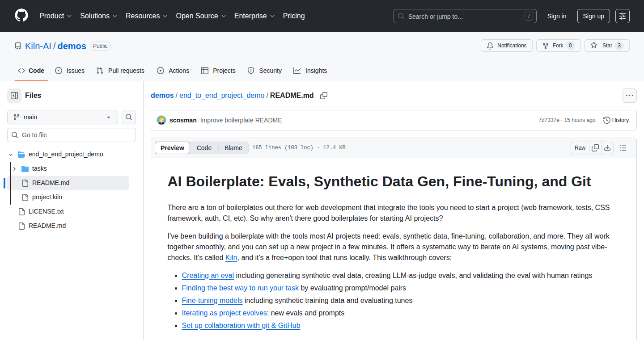Open the main branch selector
The width and height of the screenshot is (644, 340).
pos(63,117)
